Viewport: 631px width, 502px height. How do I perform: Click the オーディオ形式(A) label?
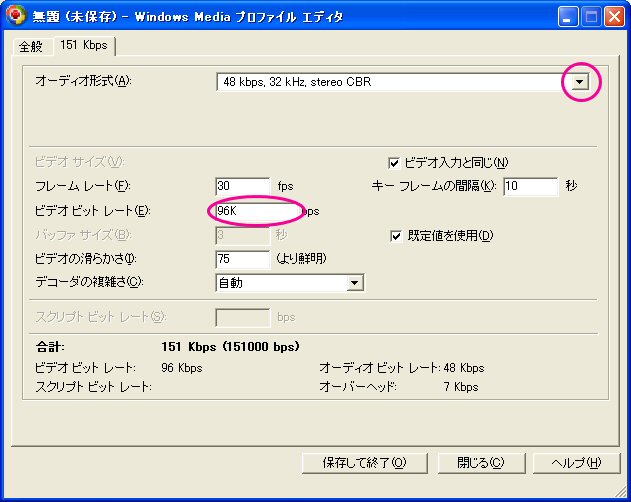[x=83, y=81]
